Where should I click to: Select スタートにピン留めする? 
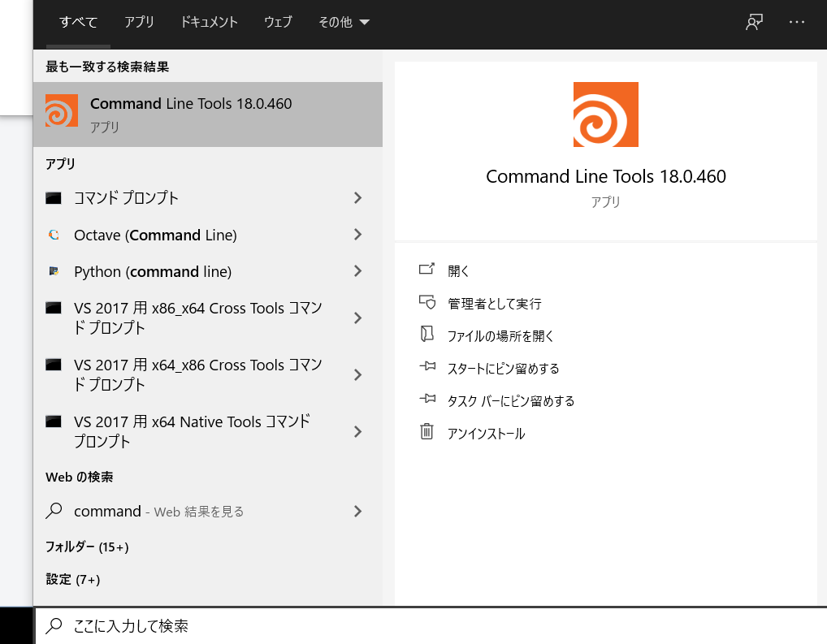tap(503, 369)
